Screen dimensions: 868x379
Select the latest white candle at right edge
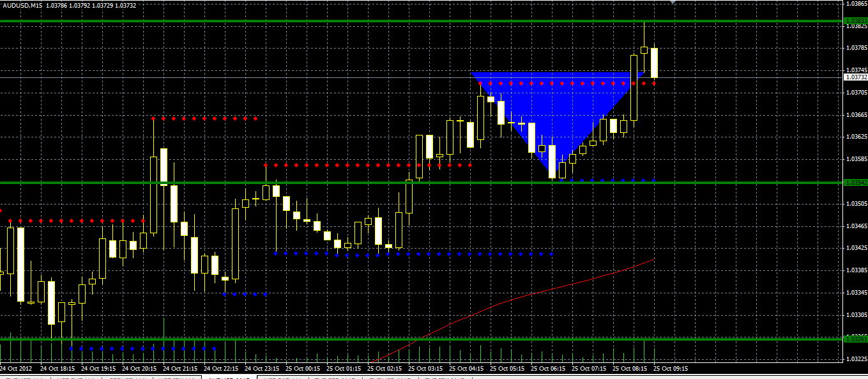[x=655, y=63]
